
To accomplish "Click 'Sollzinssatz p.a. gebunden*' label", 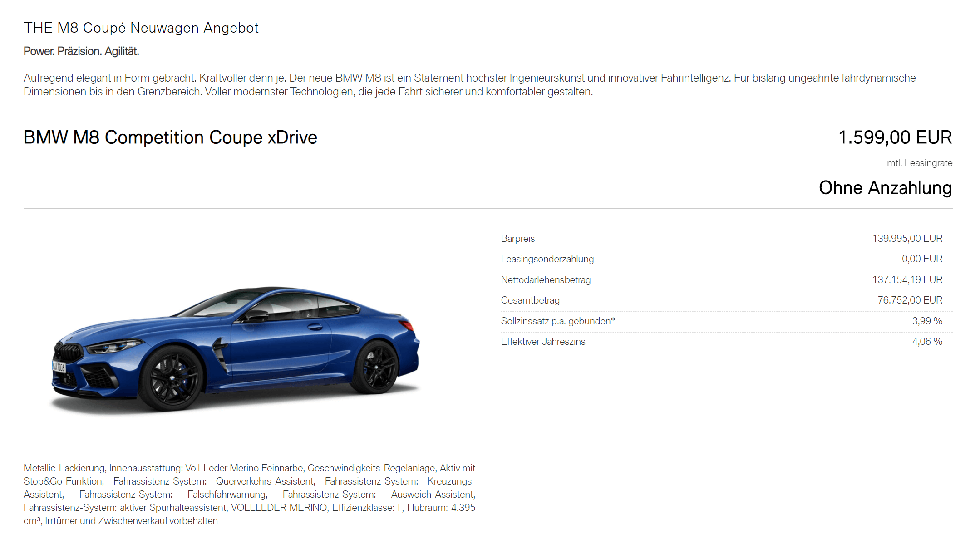I will tap(558, 321).
